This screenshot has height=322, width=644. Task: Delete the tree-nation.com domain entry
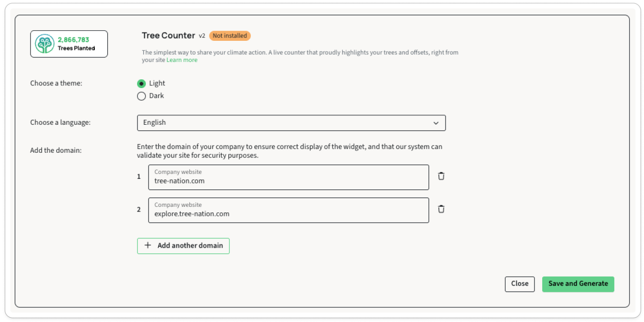pyautogui.click(x=441, y=176)
